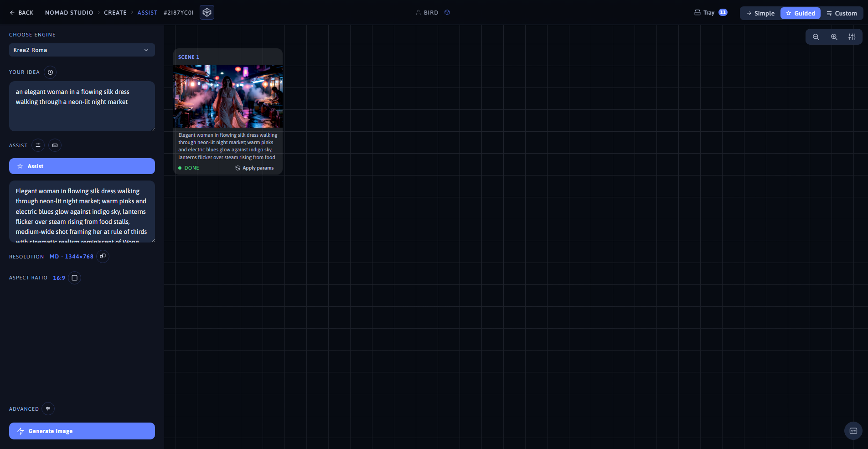Open resolution picker icon
This screenshot has width=868, height=449.
tap(103, 256)
